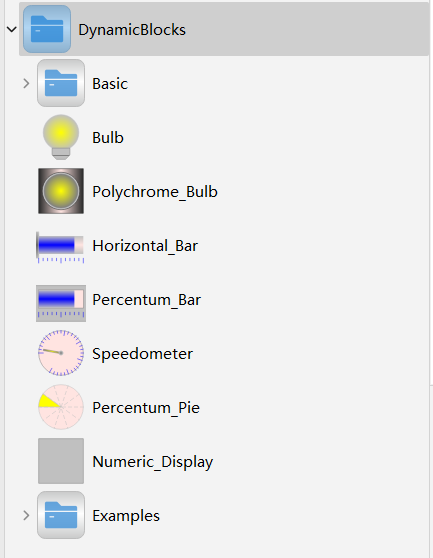Viewport: 433px width, 558px height.
Task: Click the Basic folder icon
Action: pyautogui.click(x=61, y=83)
